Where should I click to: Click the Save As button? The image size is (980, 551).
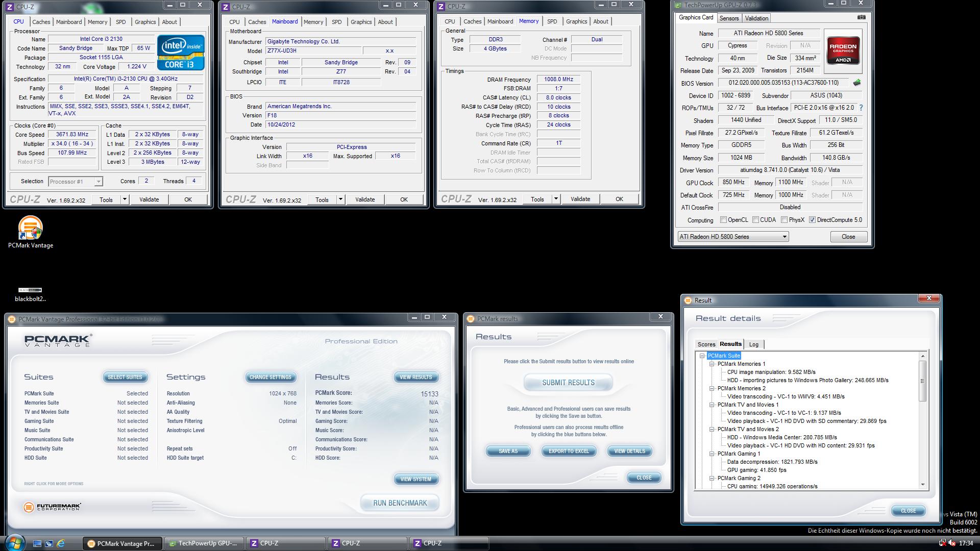pyautogui.click(x=508, y=452)
